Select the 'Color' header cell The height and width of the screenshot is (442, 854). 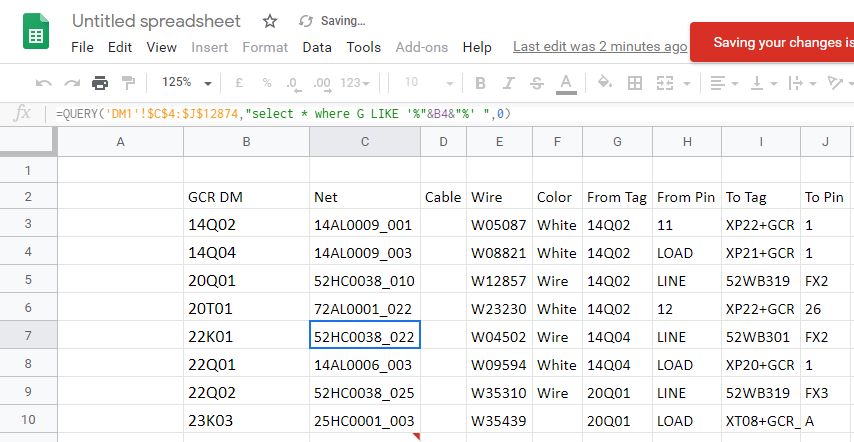[557, 197]
